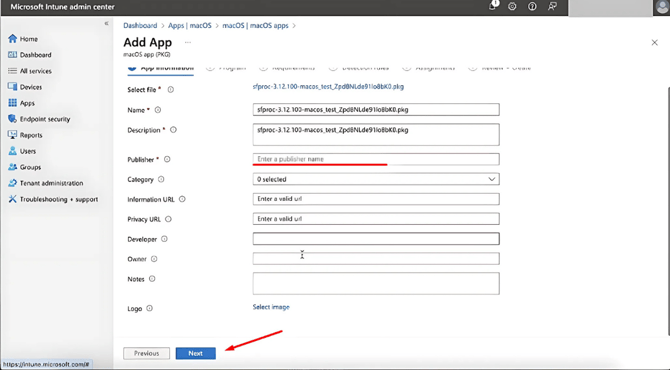Show info tooltip for Name

point(158,110)
